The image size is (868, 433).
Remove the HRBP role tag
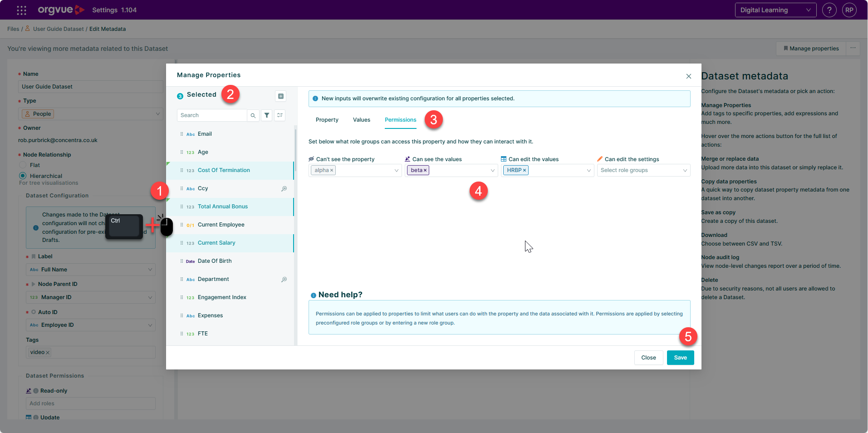525,170
